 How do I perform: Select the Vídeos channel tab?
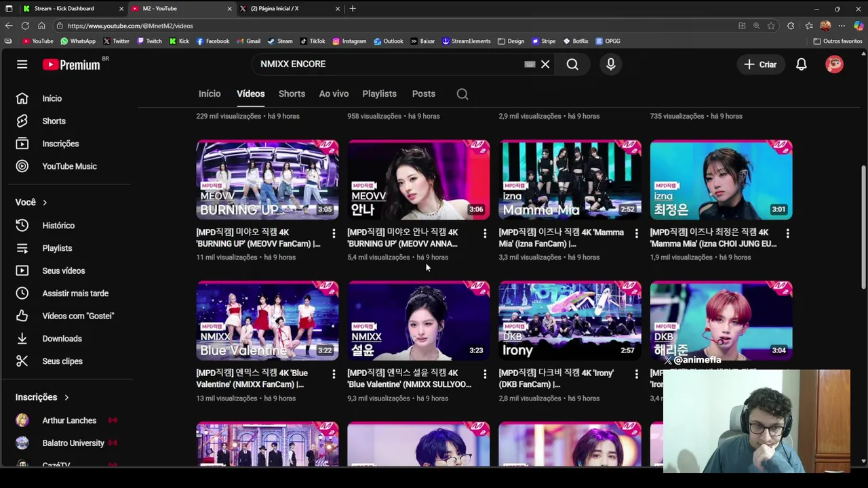coord(251,94)
